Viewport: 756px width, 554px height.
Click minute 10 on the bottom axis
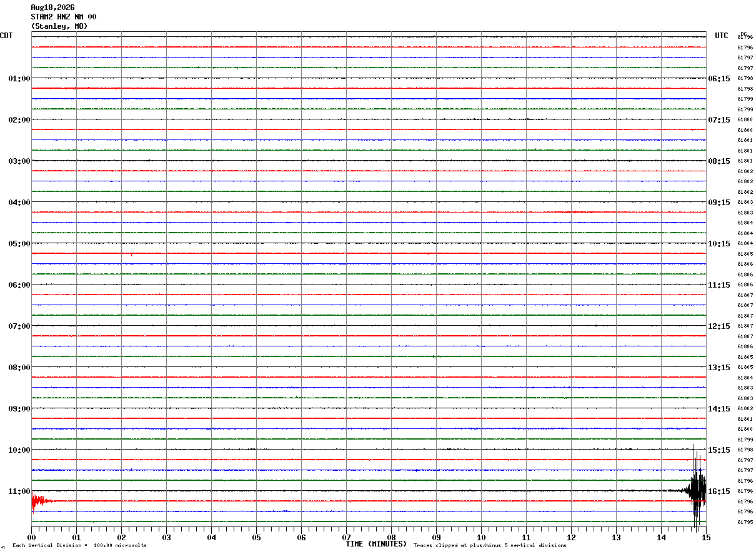point(481,538)
